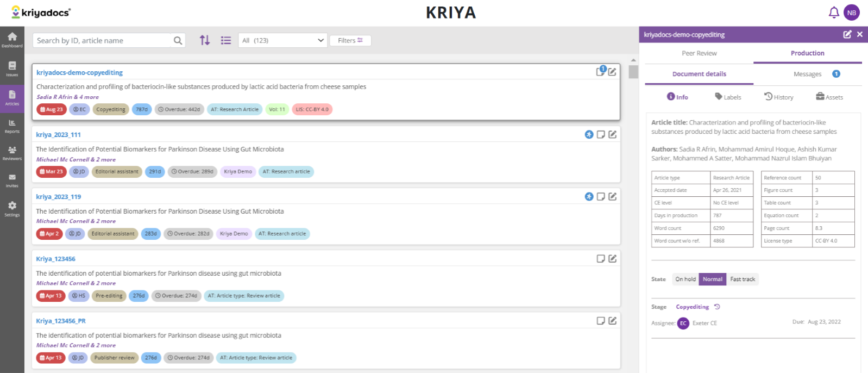Image resolution: width=868 pixels, height=373 pixels.
Task: Open the Issues section in sidebar
Action: (x=12, y=69)
